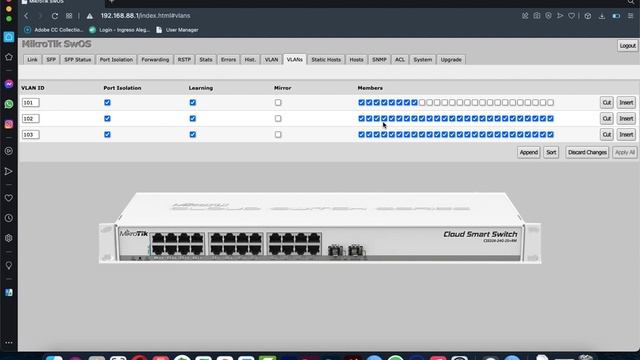
Task: Open the Errors tab
Action: 229,60
